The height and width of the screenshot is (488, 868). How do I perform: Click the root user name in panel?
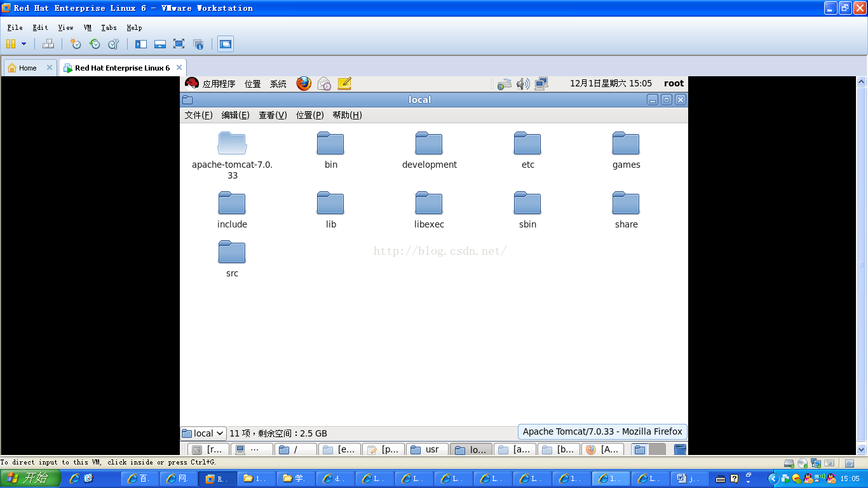(674, 83)
